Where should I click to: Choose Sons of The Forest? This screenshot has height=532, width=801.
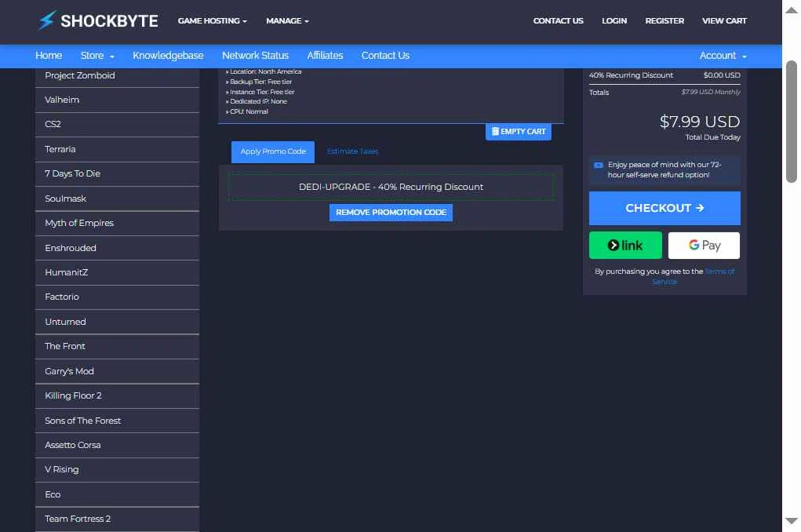(117, 421)
